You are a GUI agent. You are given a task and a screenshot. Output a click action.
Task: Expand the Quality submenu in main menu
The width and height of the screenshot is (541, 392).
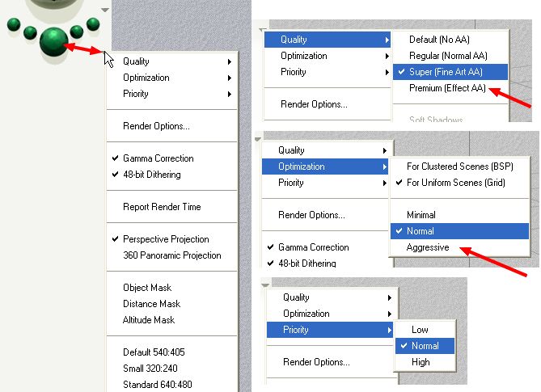click(171, 61)
